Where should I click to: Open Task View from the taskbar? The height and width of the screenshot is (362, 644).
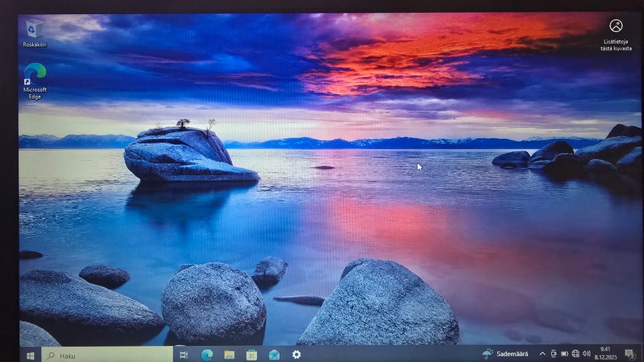pos(184,355)
